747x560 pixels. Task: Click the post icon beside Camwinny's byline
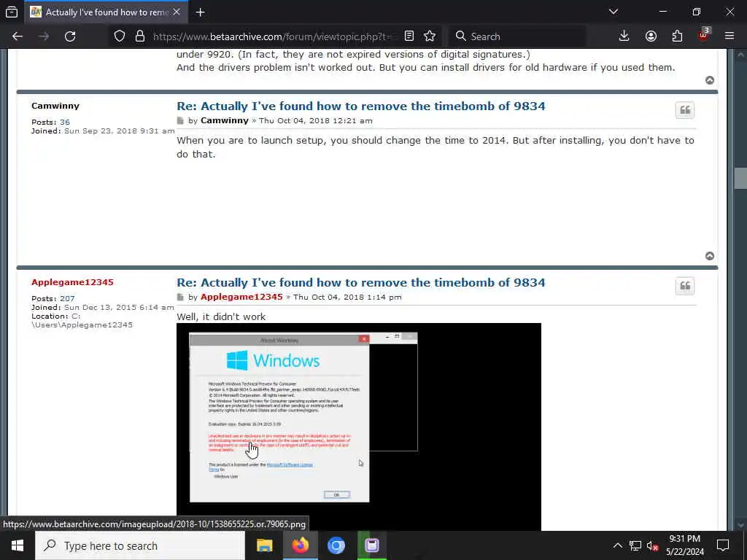(180, 120)
